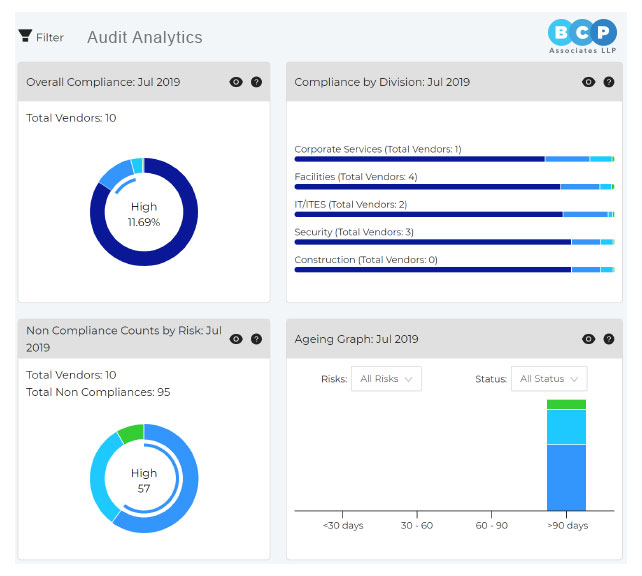This screenshot has height=576, width=642.
Task: Click the <30 days axis label
Action: [x=343, y=525]
